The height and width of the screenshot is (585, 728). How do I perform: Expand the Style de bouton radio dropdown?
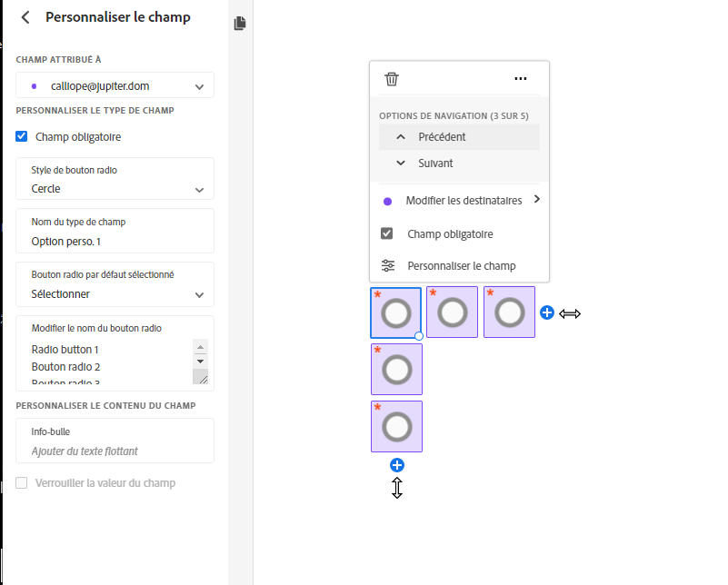[115, 189]
